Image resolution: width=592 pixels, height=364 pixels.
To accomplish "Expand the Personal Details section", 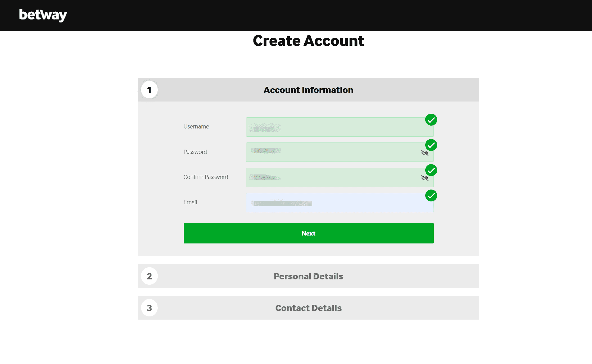I will click(308, 276).
